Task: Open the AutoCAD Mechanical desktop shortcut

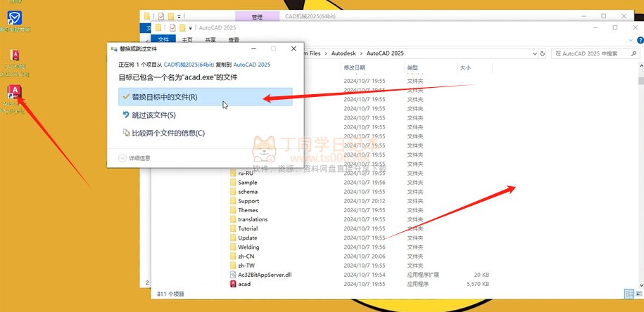Action: tap(15, 92)
